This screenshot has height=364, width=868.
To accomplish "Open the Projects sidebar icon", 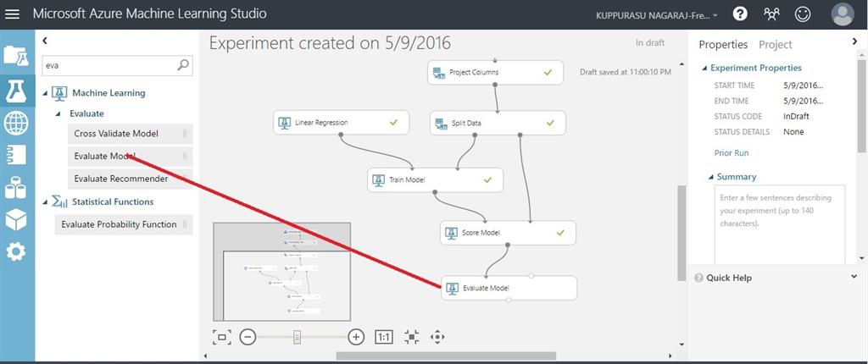I will click(x=16, y=56).
